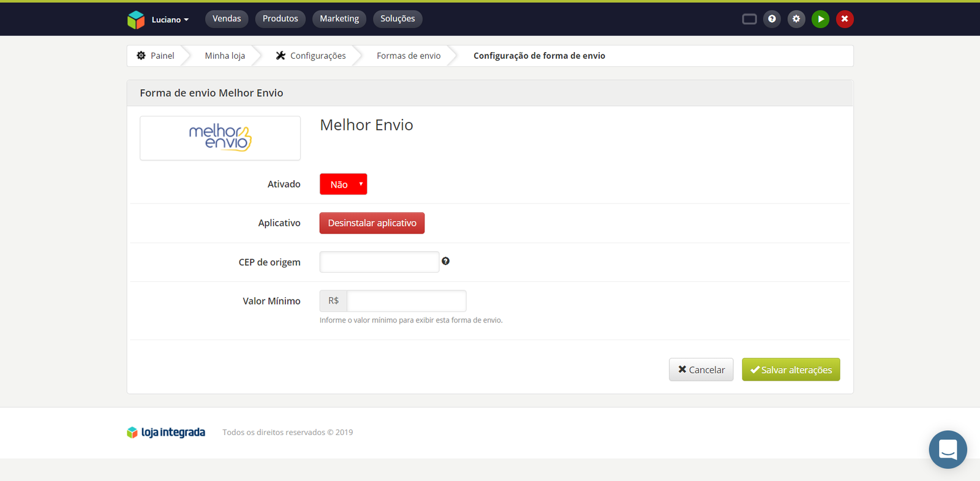980x481 pixels.
Task: Show help tooltip next to CEP de origem
Action: (446, 261)
